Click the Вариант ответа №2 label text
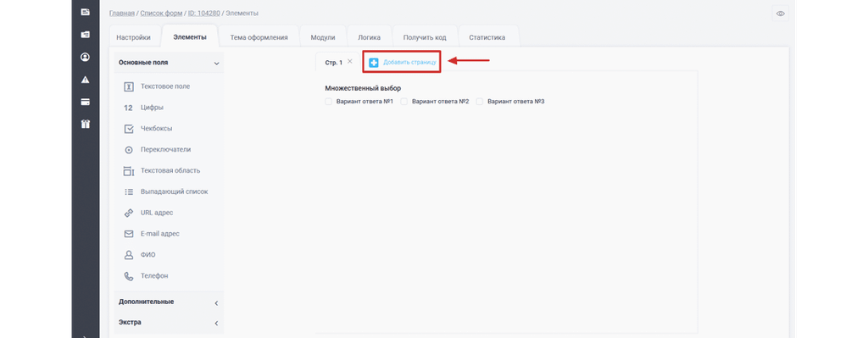868x338 pixels. (x=441, y=102)
